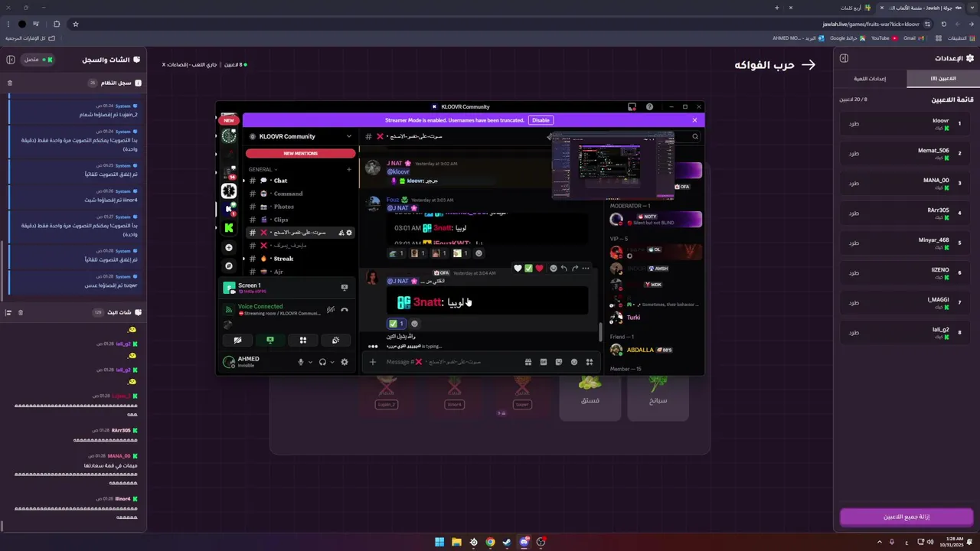Collapse the chat log panel icon

point(11,59)
